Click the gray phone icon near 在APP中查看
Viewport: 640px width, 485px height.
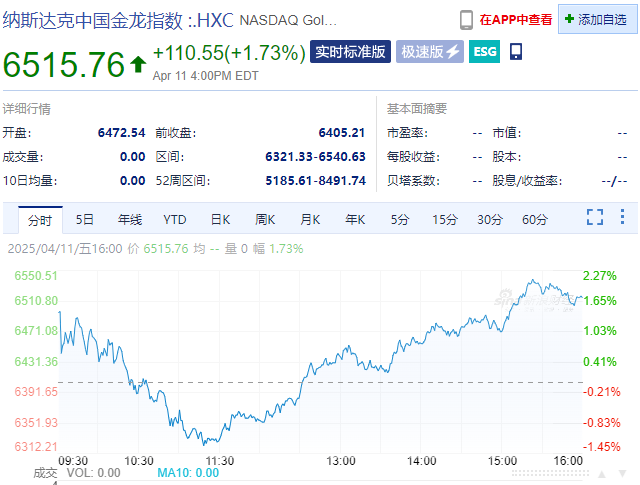(x=466, y=19)
